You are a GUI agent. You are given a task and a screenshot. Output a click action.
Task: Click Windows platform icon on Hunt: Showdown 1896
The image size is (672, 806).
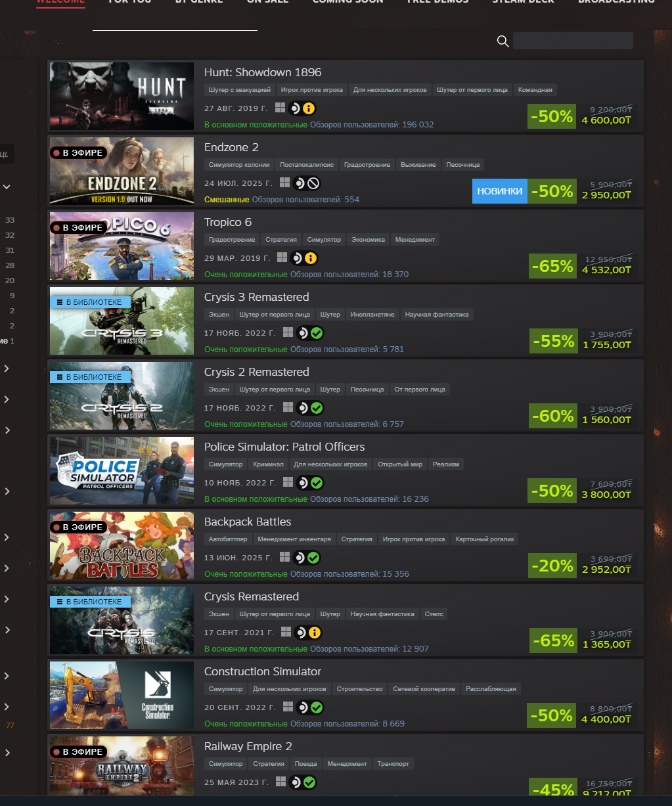pos(280,108)
